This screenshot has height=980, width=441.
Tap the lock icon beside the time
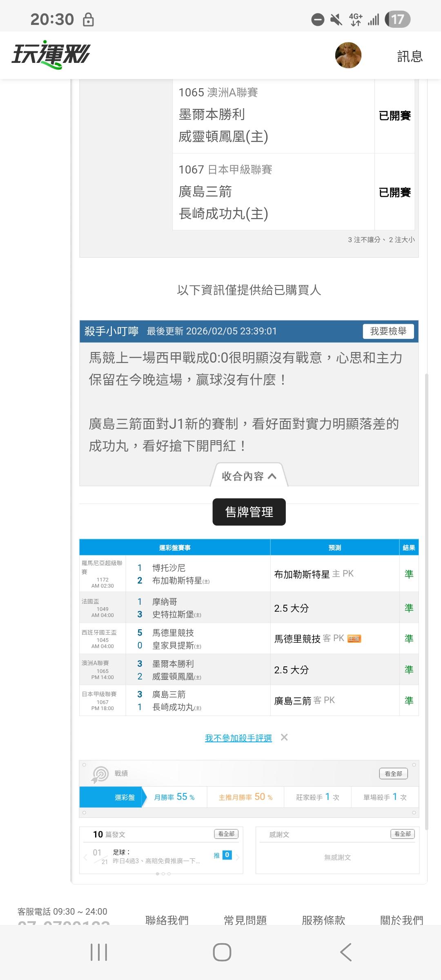tap(88, 19)
